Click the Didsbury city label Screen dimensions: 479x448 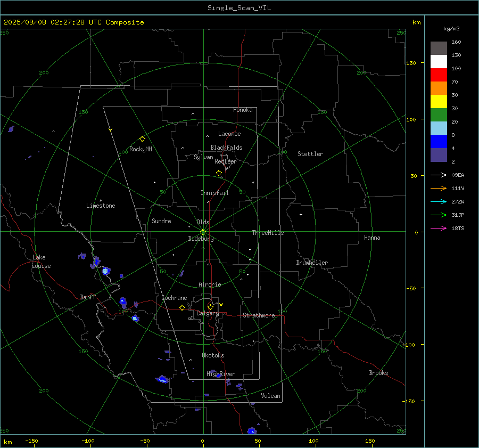pyautogui.click(x=201, y=239)
